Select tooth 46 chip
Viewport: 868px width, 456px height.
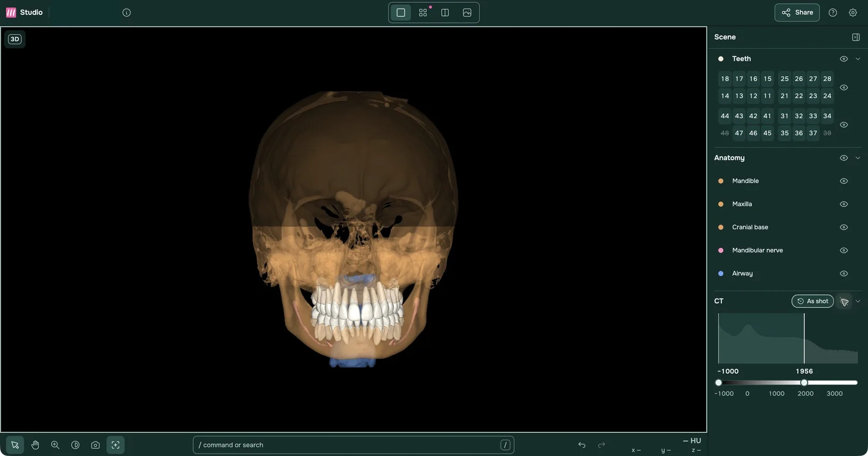click(753, 133)
